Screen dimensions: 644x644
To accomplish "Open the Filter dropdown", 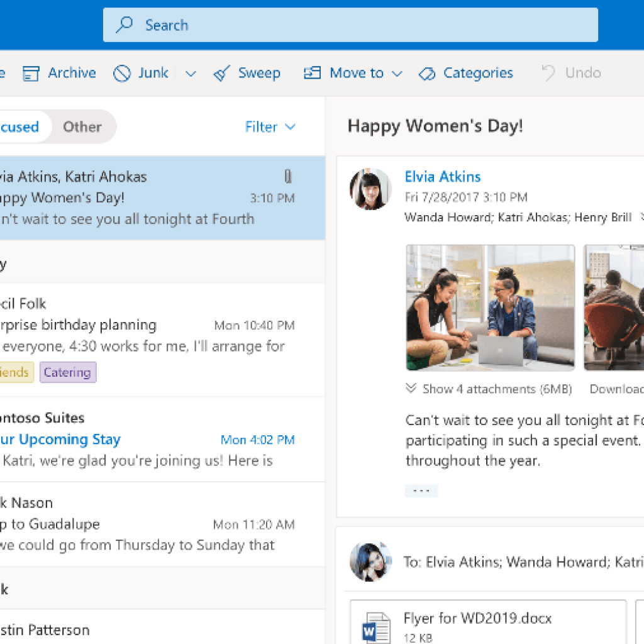I will (269, 126).
